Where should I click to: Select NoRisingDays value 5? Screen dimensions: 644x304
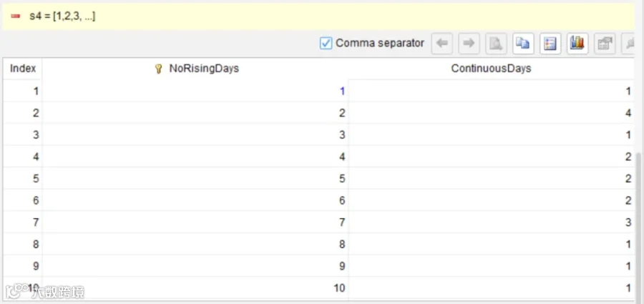(x=195, y=178)
